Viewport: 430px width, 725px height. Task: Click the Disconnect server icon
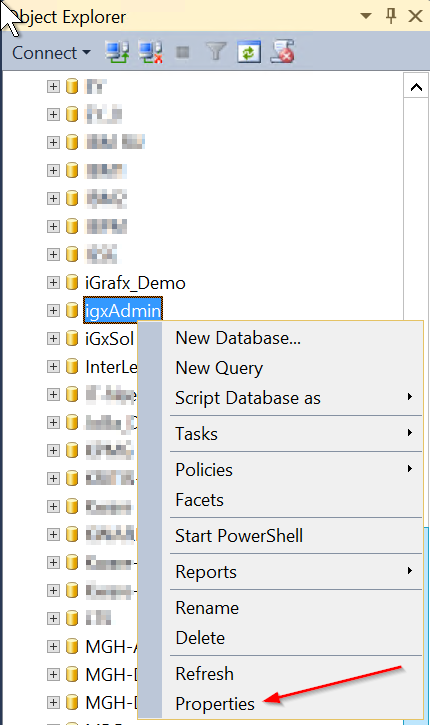tap(151, 52)
